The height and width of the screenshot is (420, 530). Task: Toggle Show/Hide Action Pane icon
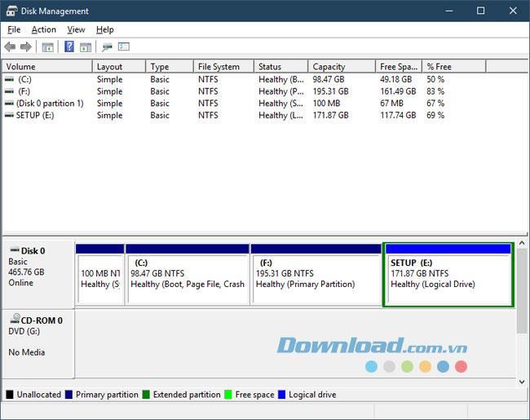(86, 47)
